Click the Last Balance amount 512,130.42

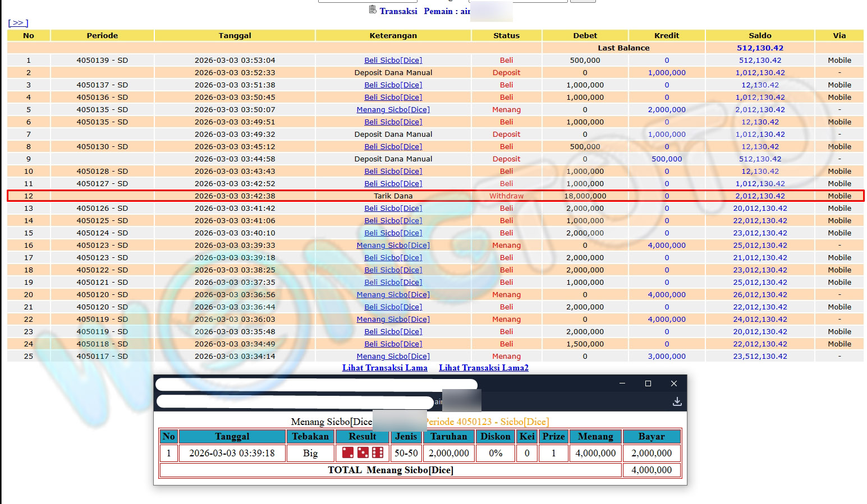pos(759,48)
